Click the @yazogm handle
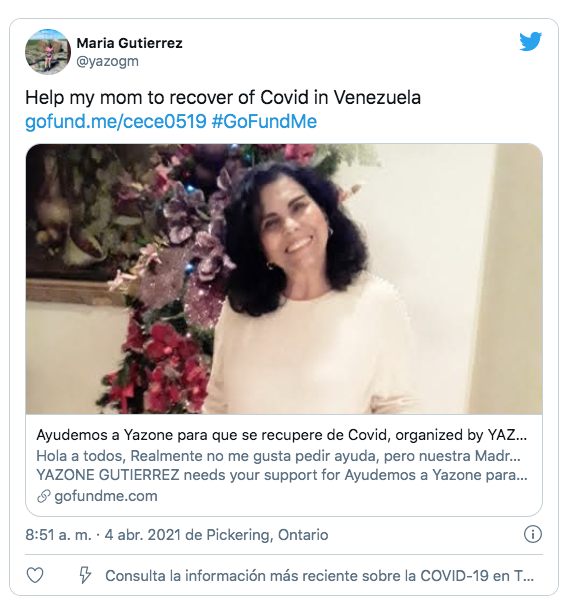The width and height of the screenshot is (578, 609). [x=108, y=61]
